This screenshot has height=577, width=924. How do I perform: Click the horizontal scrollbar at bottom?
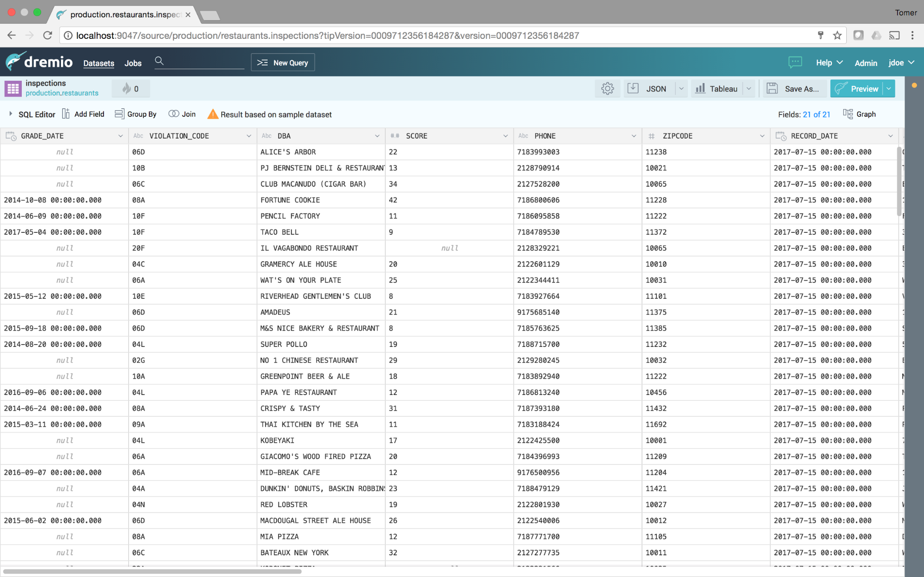click(x=153, y=571)
